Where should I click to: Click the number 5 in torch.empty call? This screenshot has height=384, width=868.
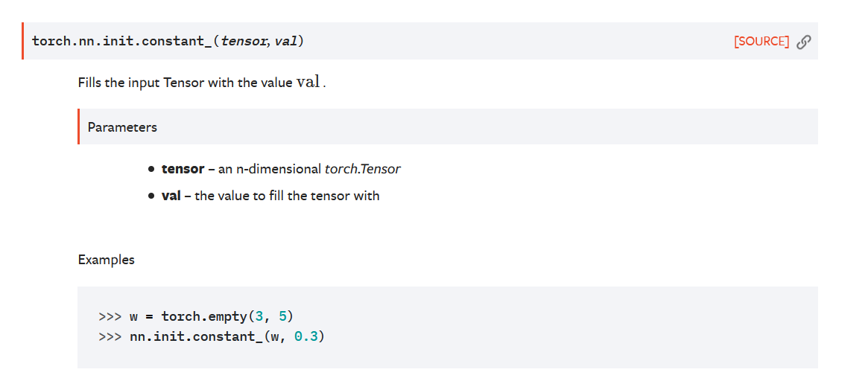click(283, 317)
